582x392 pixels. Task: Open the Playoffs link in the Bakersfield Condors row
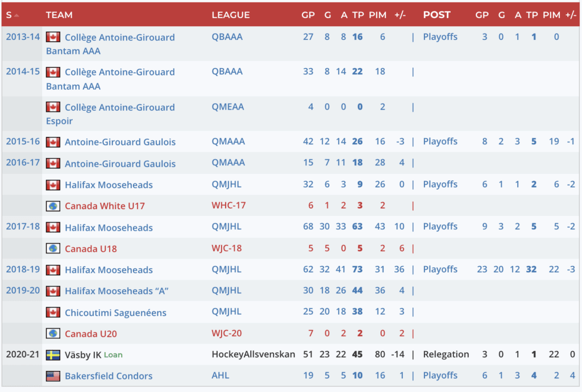tap(440, 375)
